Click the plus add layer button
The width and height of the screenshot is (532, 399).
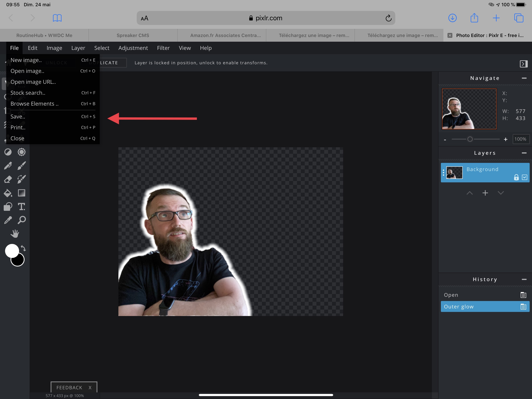pos(485,193)
